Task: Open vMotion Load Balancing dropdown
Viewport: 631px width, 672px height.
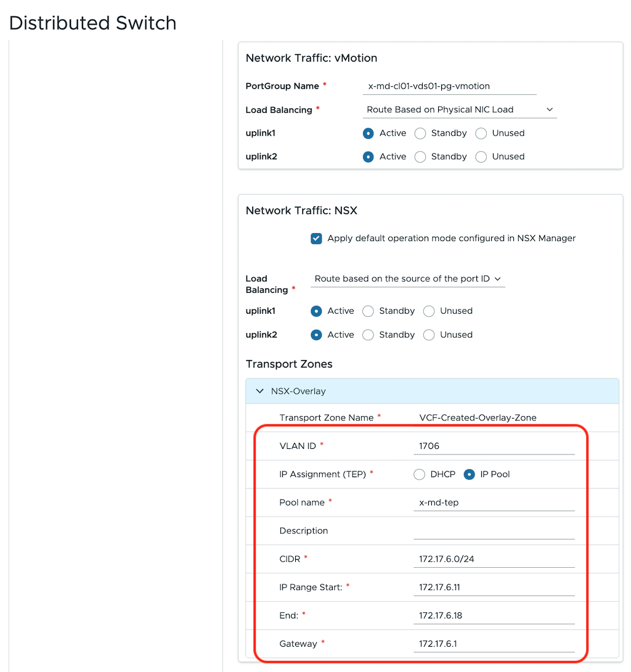Action: (459, 110)
